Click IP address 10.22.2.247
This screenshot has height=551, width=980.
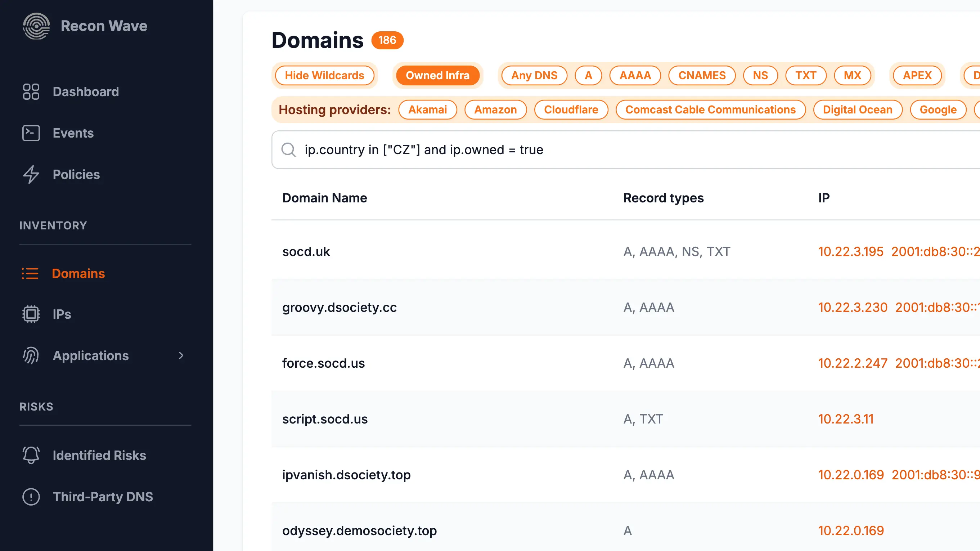[853, 363]
